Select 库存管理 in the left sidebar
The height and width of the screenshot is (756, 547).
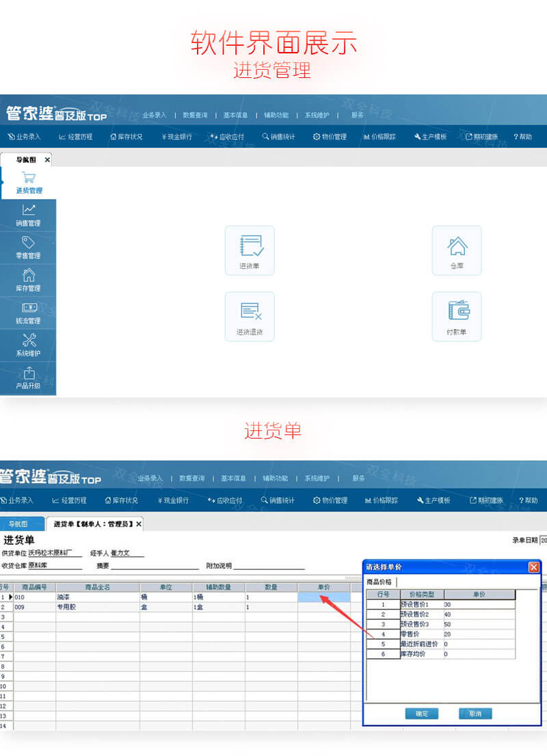28,281
